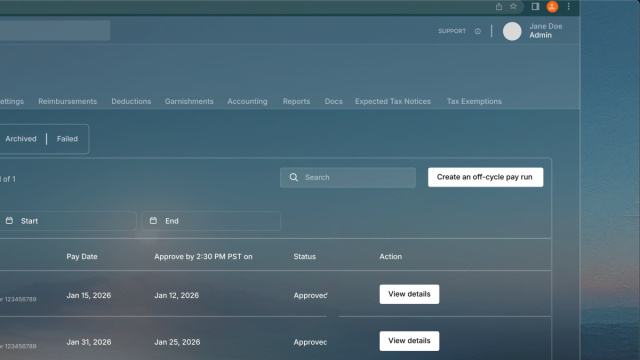Toggle the browser side panel icon
The width and height of the screenshot is (640, 360).
pos(535,7)
